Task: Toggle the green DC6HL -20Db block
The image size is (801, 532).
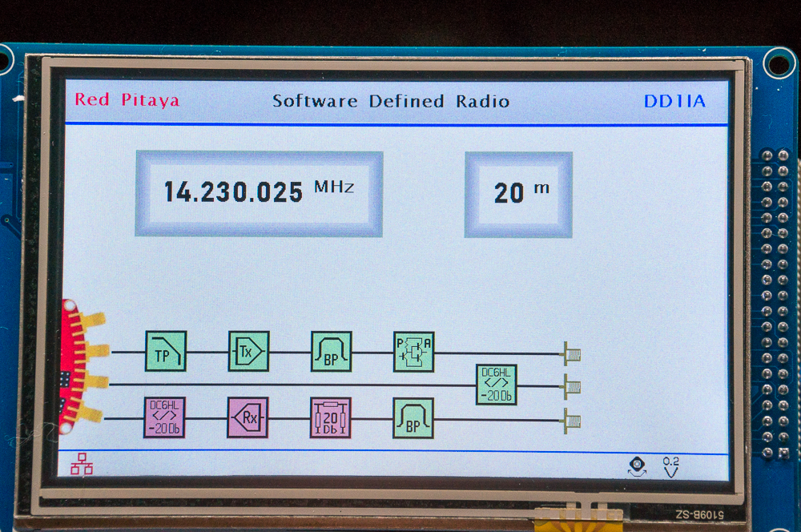Action: point(497,385)
